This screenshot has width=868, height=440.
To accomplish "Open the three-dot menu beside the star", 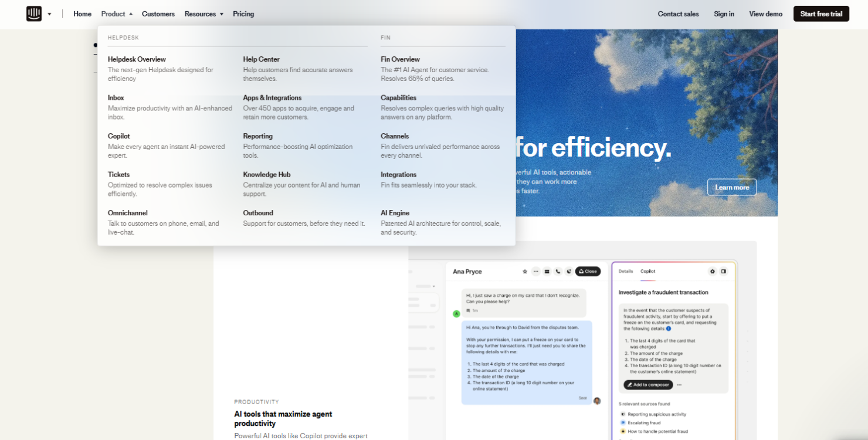I will point(536,271).
